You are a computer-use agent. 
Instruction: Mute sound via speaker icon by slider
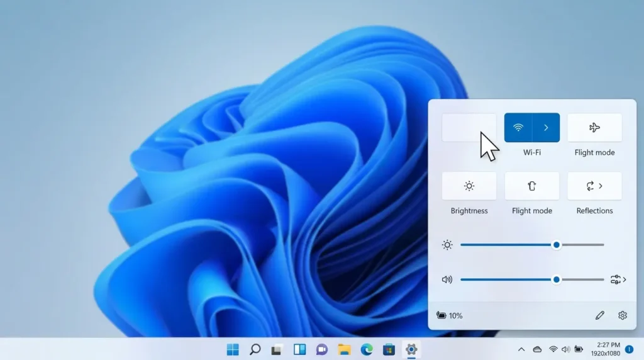(447, 280)
